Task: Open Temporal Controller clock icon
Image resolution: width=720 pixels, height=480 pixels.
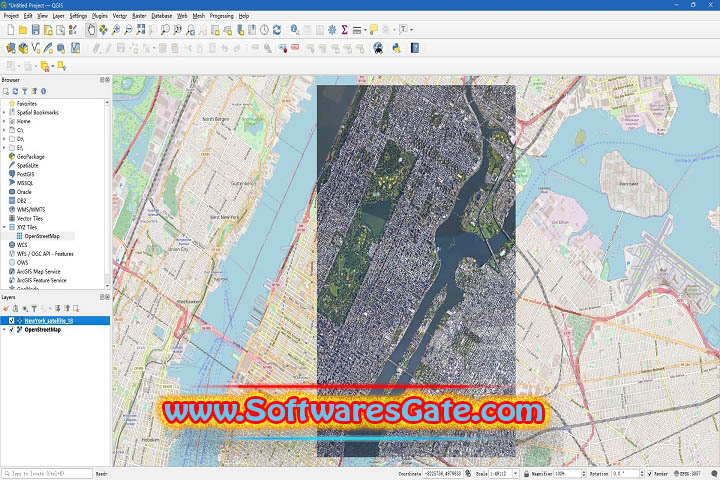Action: [x=264, y=30]
